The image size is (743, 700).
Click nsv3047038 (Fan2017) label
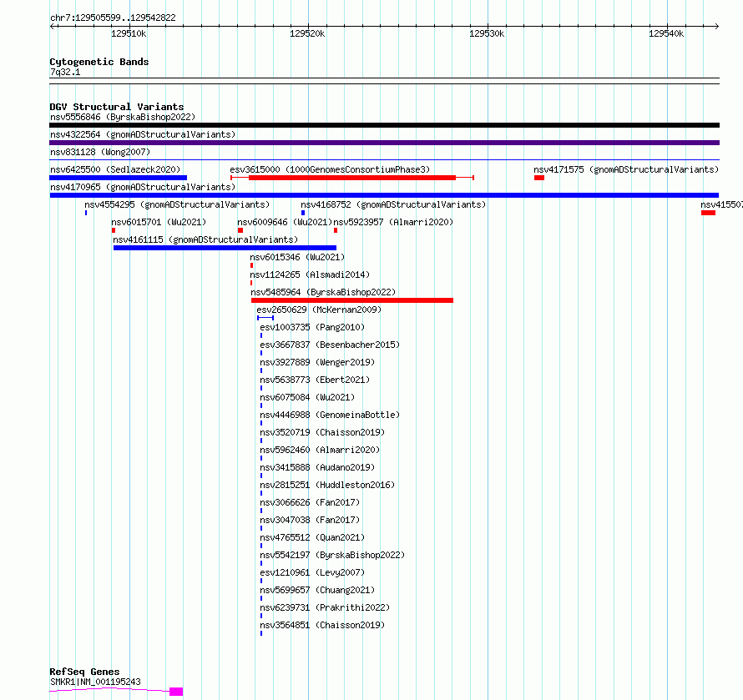point(310,520)
